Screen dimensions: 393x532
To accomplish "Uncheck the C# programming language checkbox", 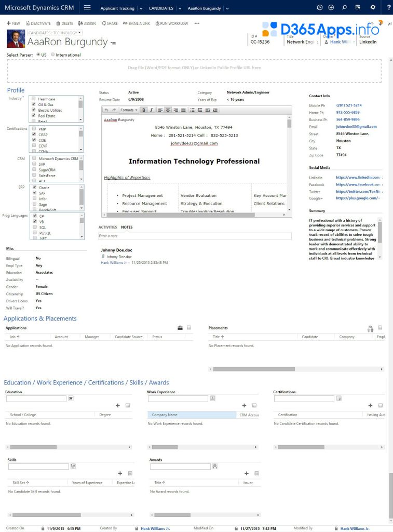I will tap(35, 216).
